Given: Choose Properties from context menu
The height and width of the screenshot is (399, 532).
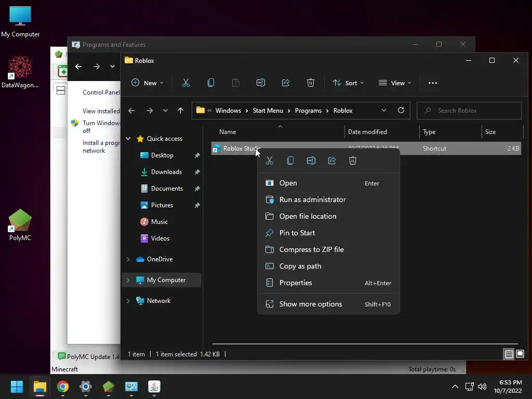Looking at the screenshot, I should (x=328, y=283).
